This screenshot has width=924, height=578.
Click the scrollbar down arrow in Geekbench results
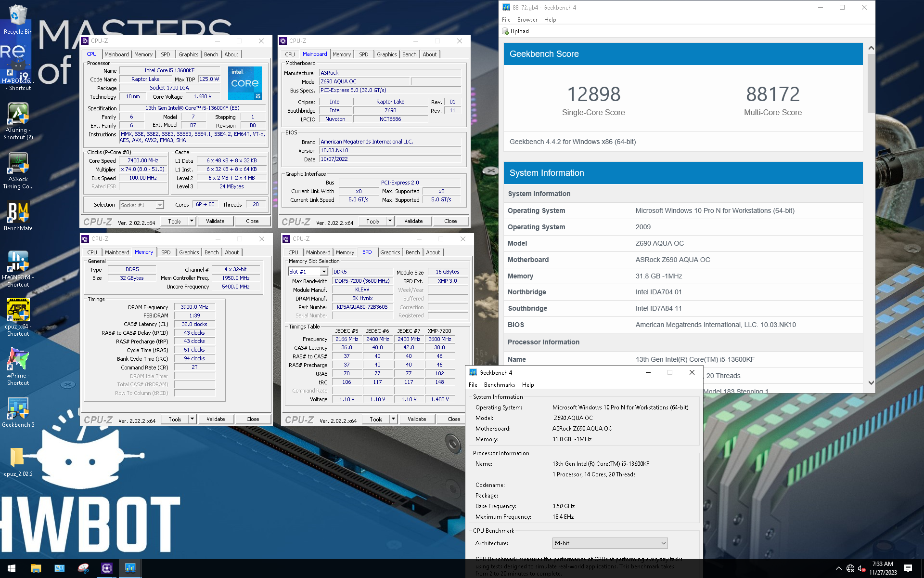pyautogui.click(x=871, y=382)
